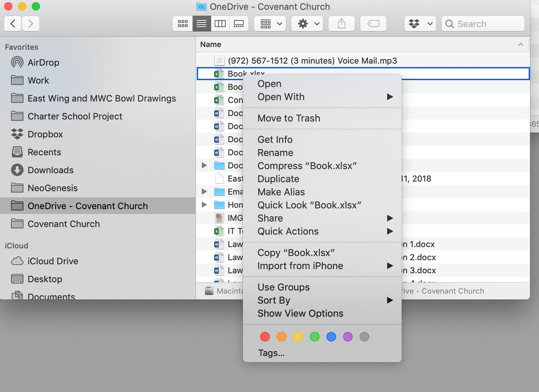Switch Finder to list view
539x392 pixels.
tap(201, 24)
